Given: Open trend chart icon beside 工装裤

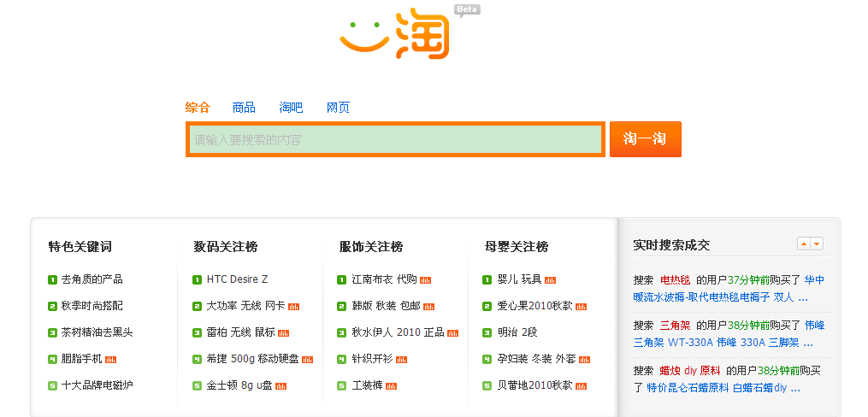Looking at the screenshot, I should point(392,386).
